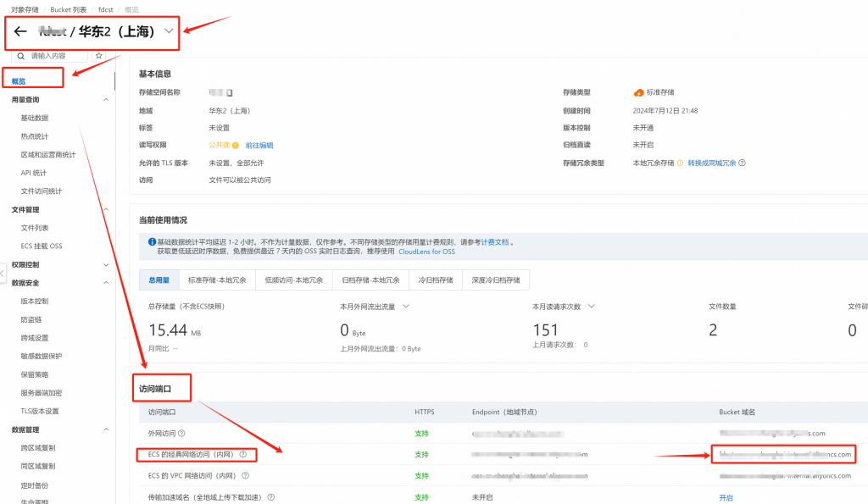Click the 151 read request count value
Image resolution: width=868 pixels, height=504 pixels.
coord(545,330)
